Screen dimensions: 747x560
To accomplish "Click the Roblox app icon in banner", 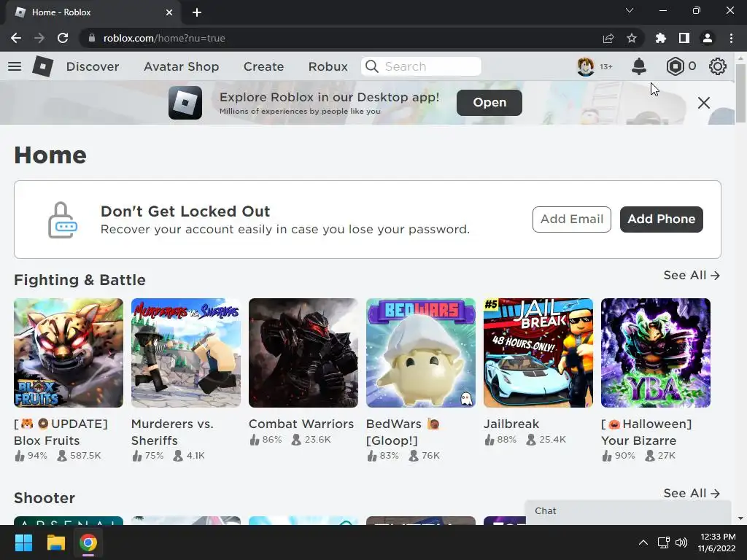I will click(185, 102).
